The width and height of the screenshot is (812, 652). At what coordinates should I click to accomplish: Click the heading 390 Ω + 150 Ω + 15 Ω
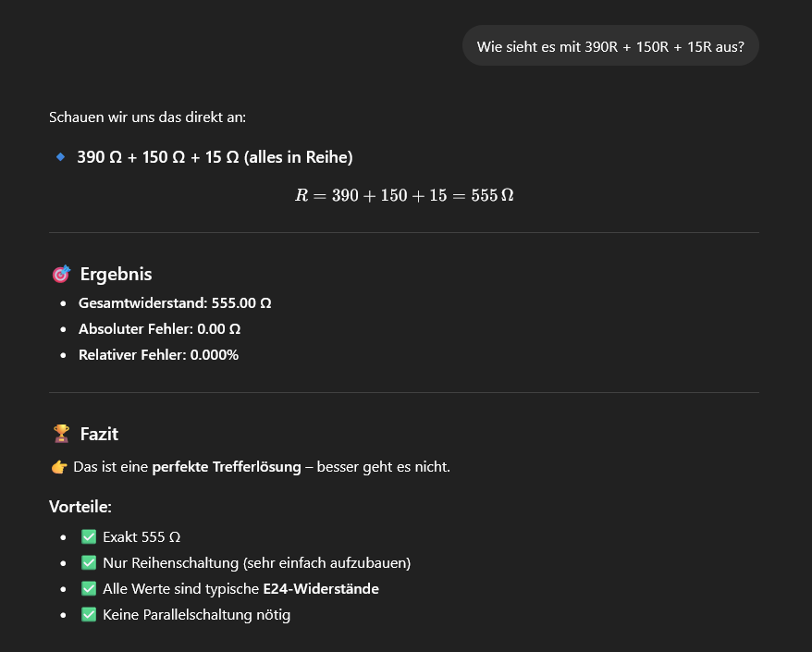(x=215, y=157)
